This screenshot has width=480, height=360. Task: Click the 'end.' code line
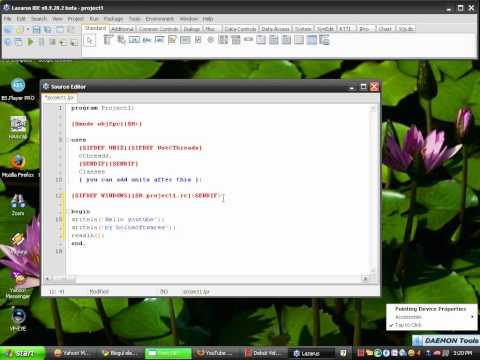(x=78, y=244)
